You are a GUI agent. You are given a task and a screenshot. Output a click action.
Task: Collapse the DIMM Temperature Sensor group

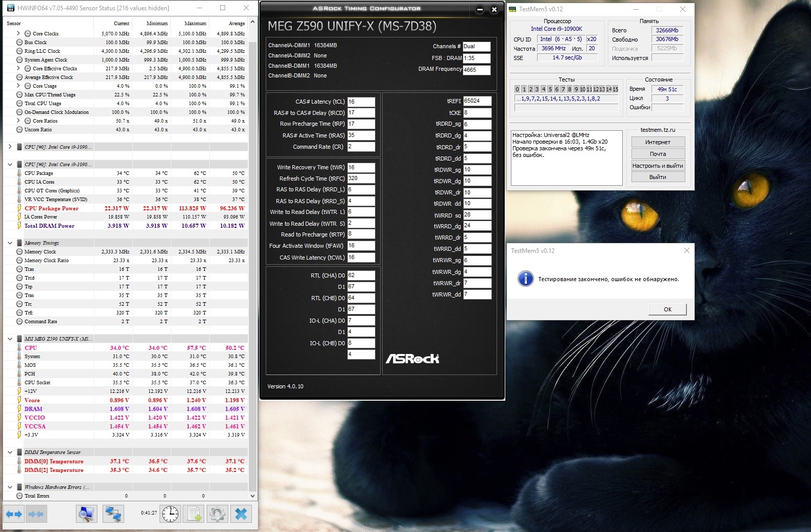point(10,452)
